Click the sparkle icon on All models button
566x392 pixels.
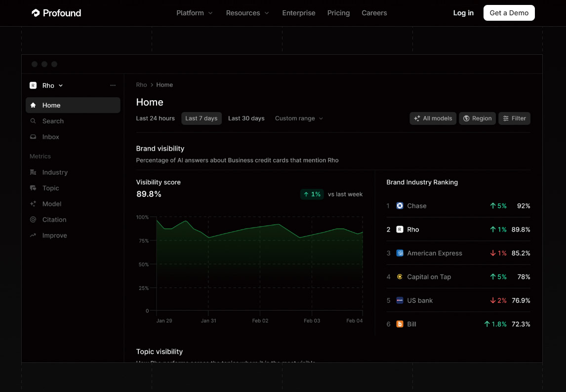417,118
